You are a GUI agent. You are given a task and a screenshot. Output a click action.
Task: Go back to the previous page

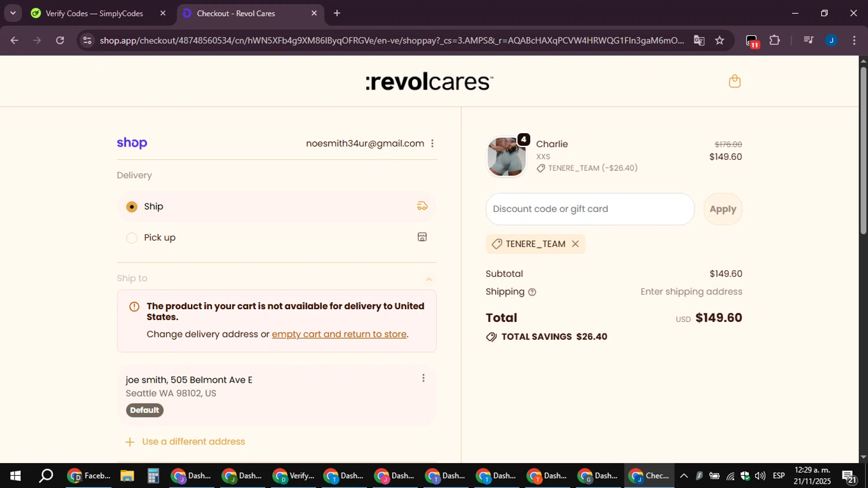[x=14, y=41]
